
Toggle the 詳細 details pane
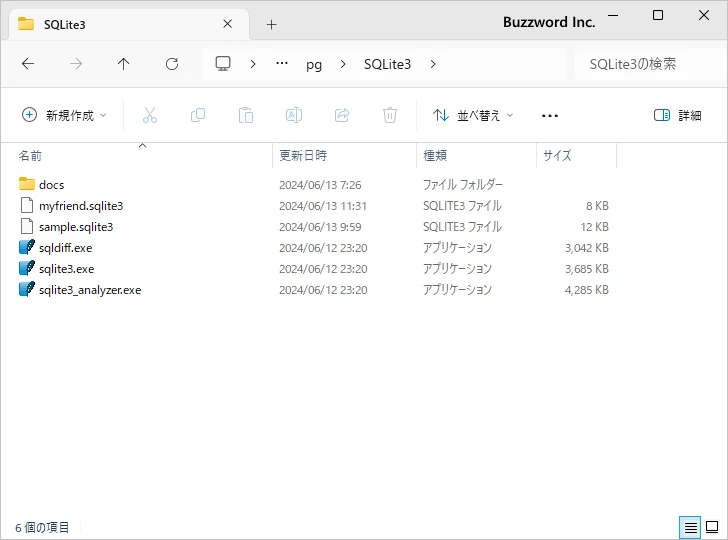(x=677, y=115)
